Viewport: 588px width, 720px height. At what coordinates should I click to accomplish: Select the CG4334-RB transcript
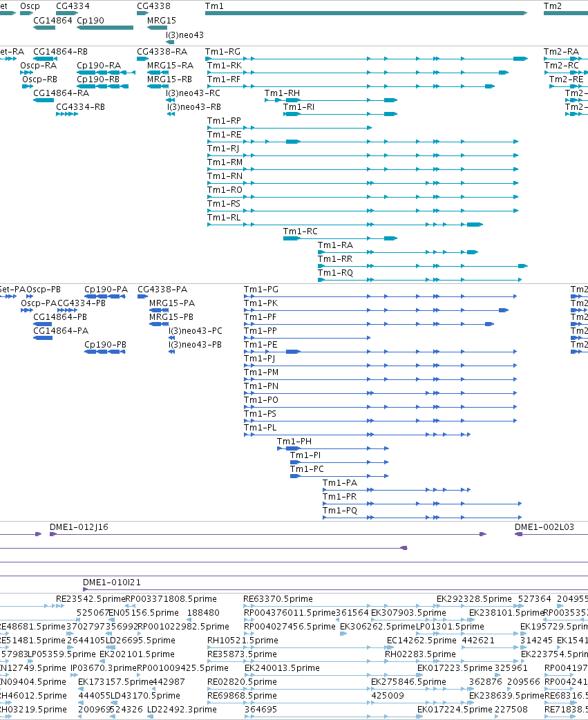67,114
